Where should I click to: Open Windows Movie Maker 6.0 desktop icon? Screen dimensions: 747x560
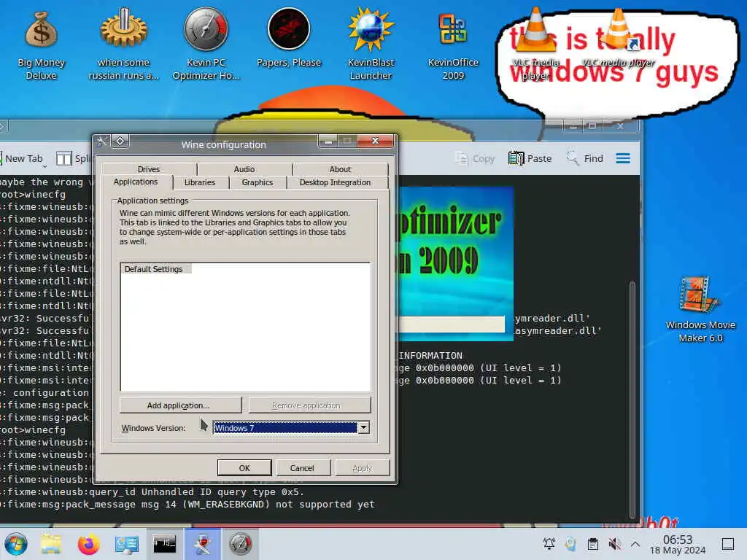point(700,309)
